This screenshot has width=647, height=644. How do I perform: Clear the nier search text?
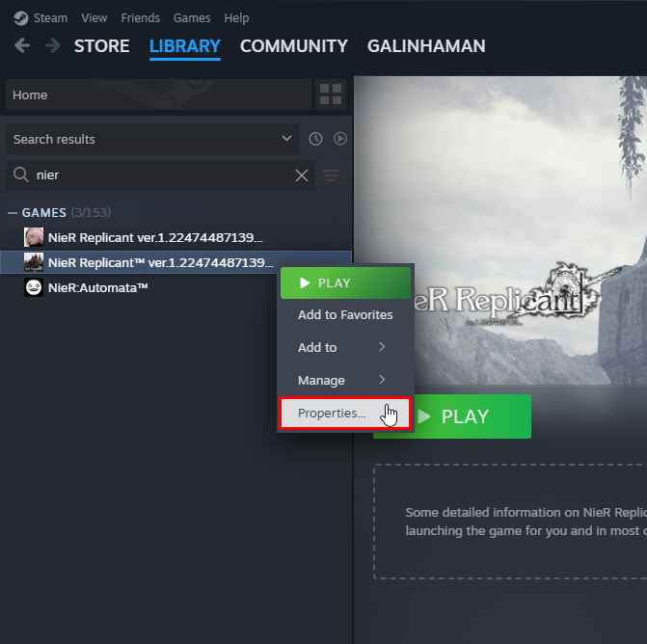(x=302, y=175)
